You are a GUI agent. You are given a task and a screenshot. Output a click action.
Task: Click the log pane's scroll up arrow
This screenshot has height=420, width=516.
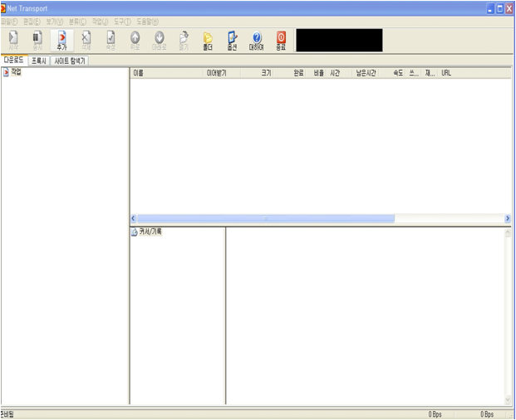(508, 232)
